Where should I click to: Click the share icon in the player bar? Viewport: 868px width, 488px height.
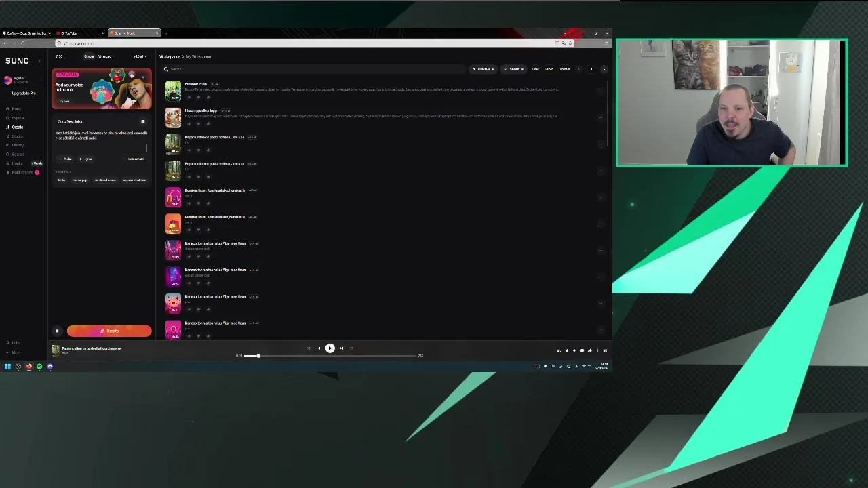tap(589, 350)
